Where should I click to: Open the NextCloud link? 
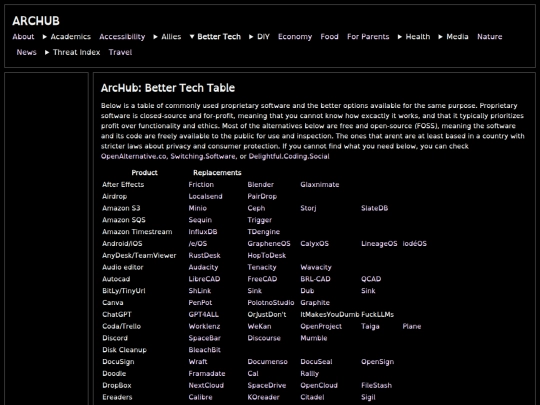pos(206,385)
